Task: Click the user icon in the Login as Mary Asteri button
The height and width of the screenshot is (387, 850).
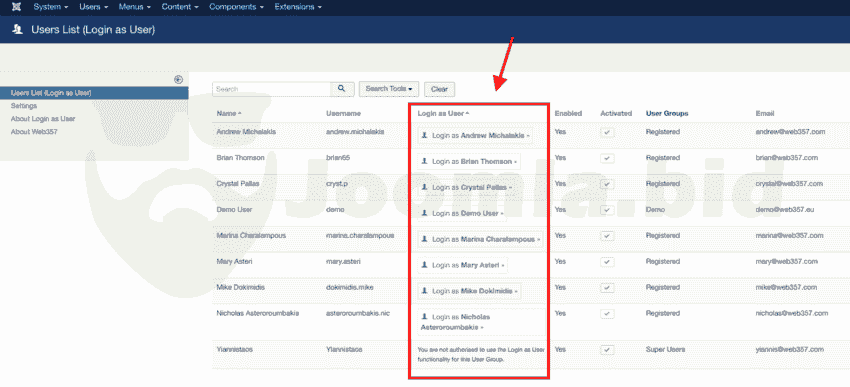Action: click(x=425, y=265)
